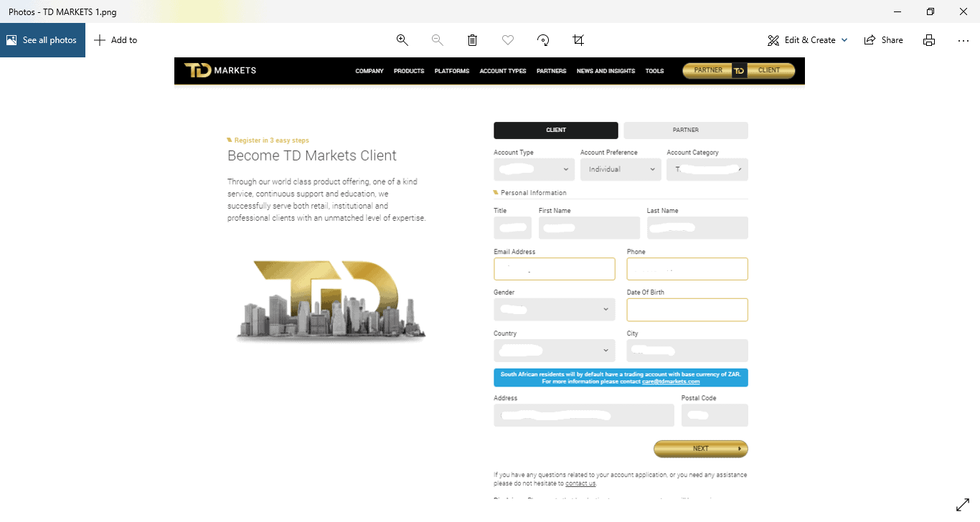The height and width of the screenshot is (522, 980).
Task: Click the contact us link
Action: pyautogui.click(x=580, y=483)
